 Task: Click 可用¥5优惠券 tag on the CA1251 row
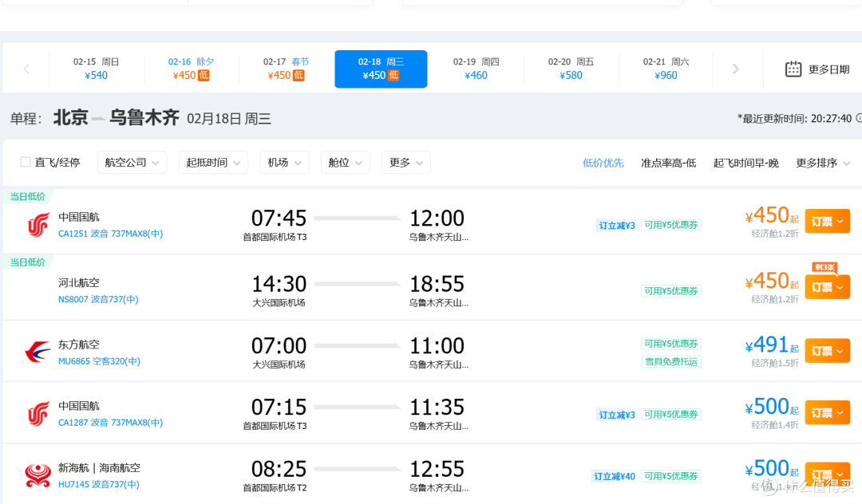point(671,225)
